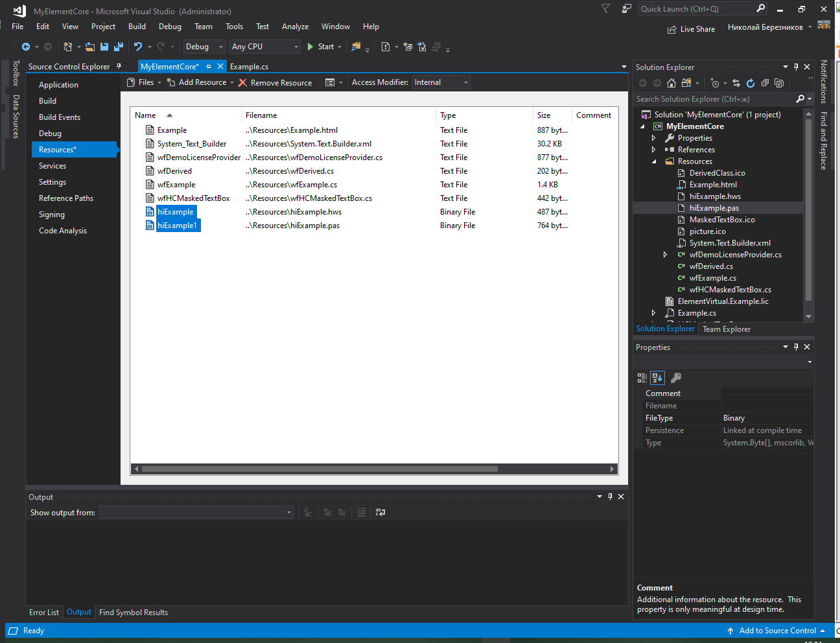Toggle Categorized view in Properties panel

tap(642, 378)
